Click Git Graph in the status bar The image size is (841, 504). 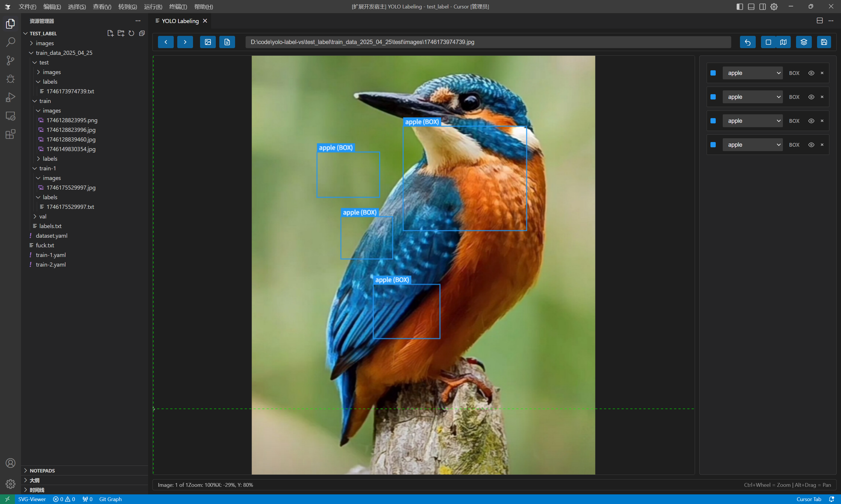point(110,499)
